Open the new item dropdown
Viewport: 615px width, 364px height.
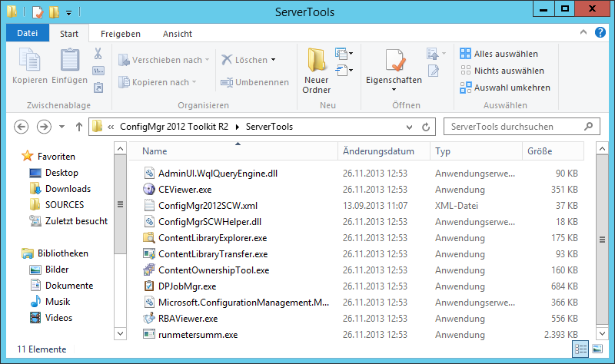344,53
